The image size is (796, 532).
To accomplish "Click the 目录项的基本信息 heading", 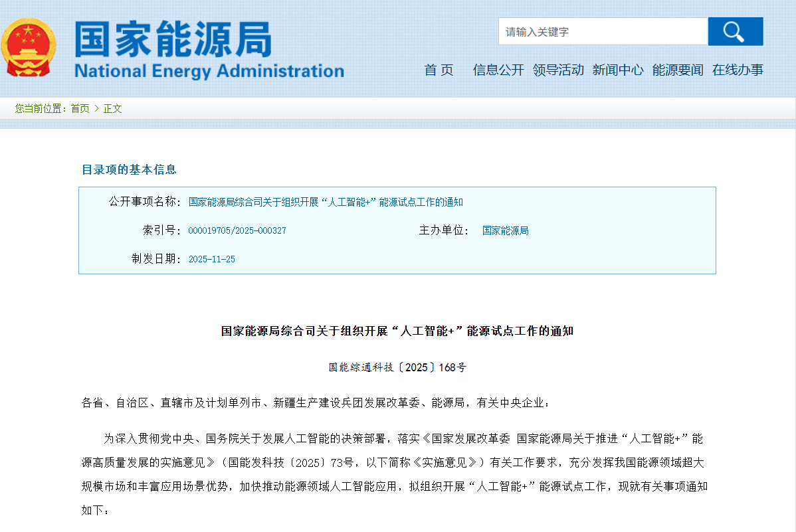I will pyautogui.click(x=129, y=169).
